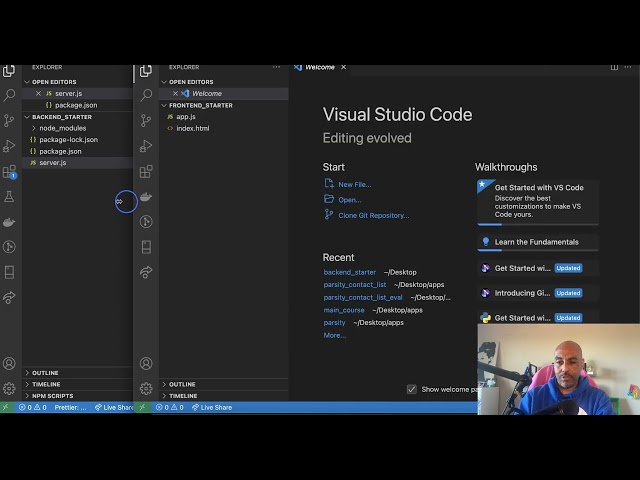This screenshot has width=640, height=480.
Task: Select package.json in backend Open Editors
Action: [78, 105]
